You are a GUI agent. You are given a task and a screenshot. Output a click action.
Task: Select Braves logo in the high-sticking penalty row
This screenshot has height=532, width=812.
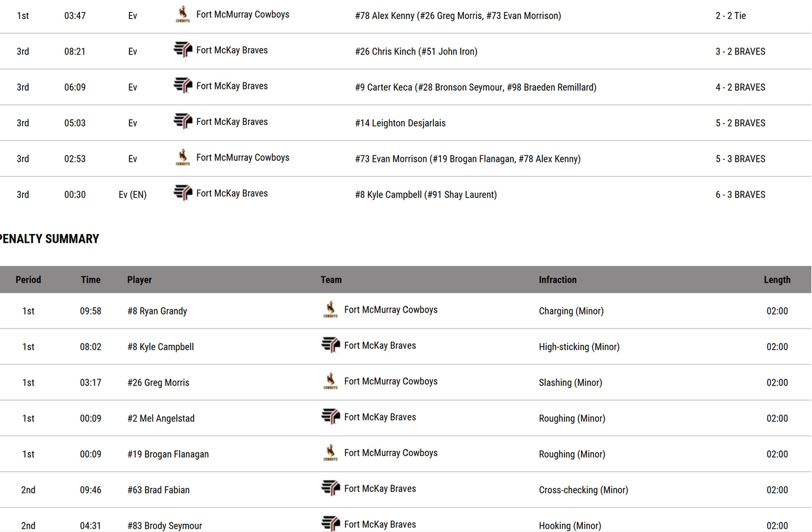pos(331,346)
